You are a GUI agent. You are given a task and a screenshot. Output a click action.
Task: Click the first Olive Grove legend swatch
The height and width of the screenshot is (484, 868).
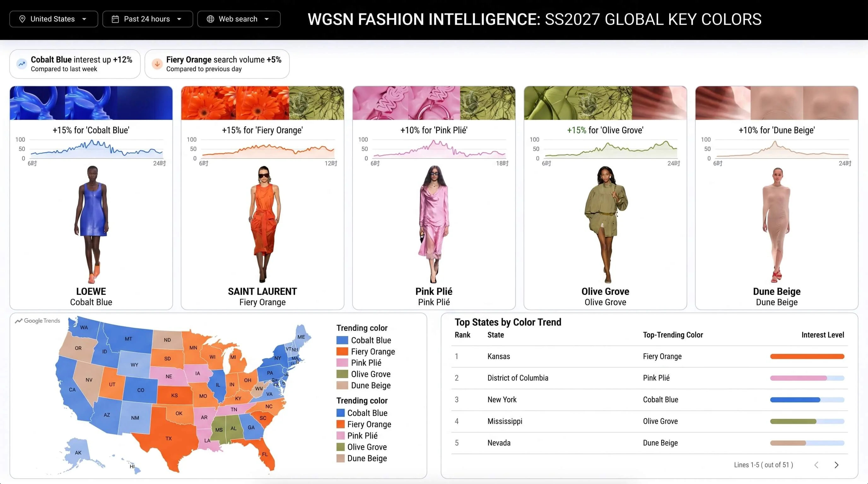[342, 374]
